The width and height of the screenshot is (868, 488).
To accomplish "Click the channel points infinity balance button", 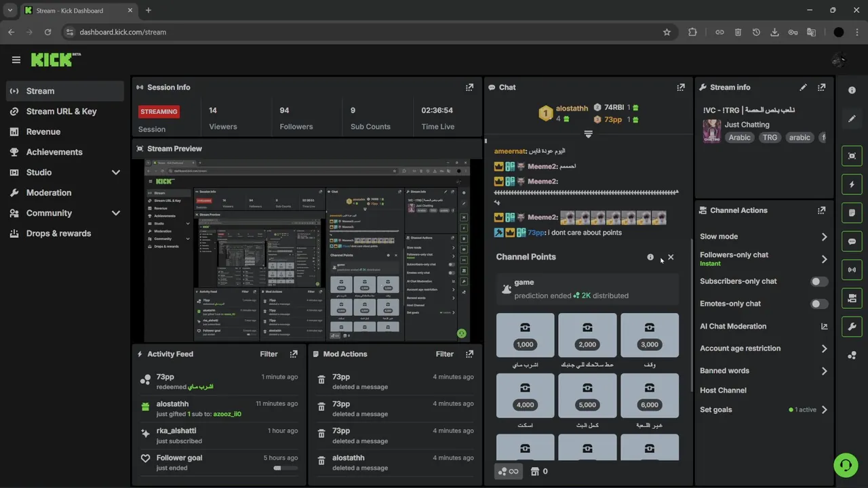I will click(x=508, y=471).
